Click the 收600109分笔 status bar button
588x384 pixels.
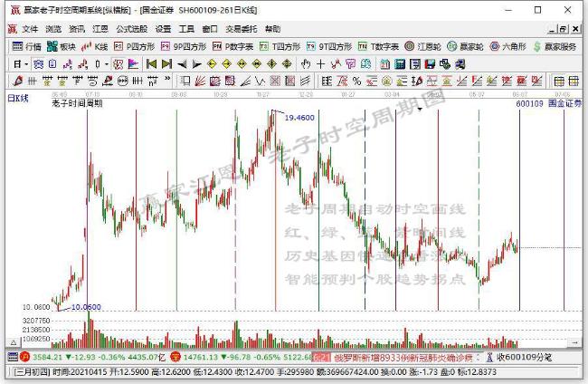(519, 358)
